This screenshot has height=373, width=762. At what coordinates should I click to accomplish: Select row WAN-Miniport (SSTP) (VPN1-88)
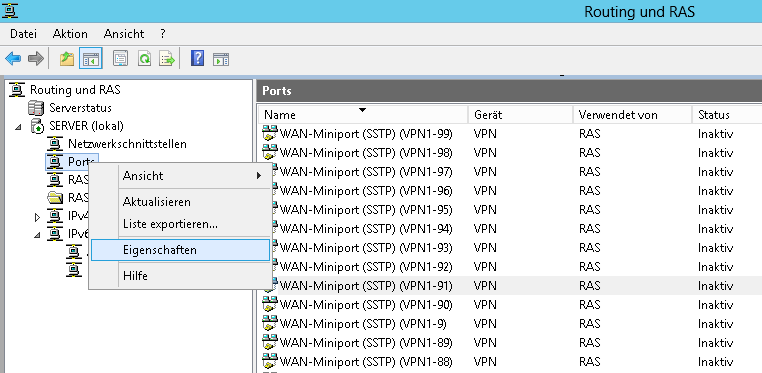[x=510, y=361]
